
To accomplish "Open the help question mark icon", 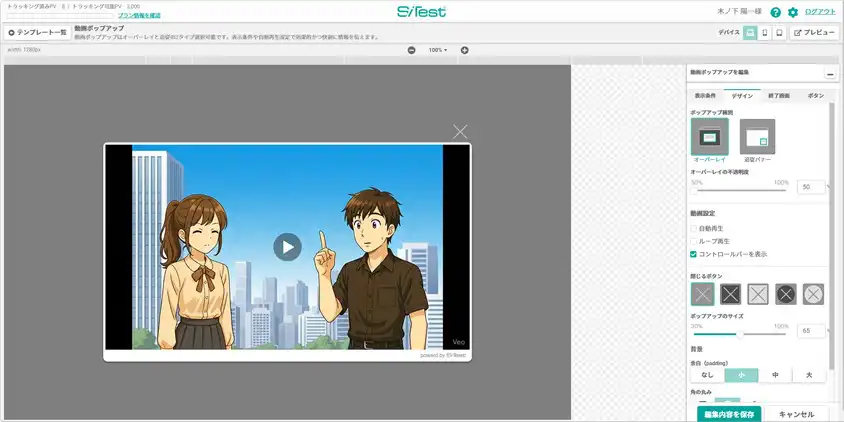I will [775, 12].
